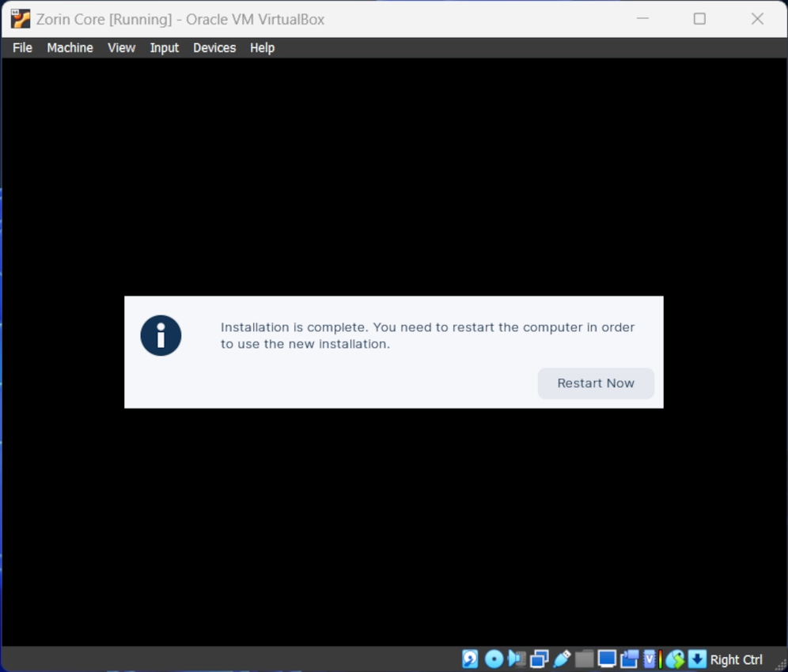Screen dimensions: 788x672
Task: Click the Installation is complete message text
Action: (427, 335)
